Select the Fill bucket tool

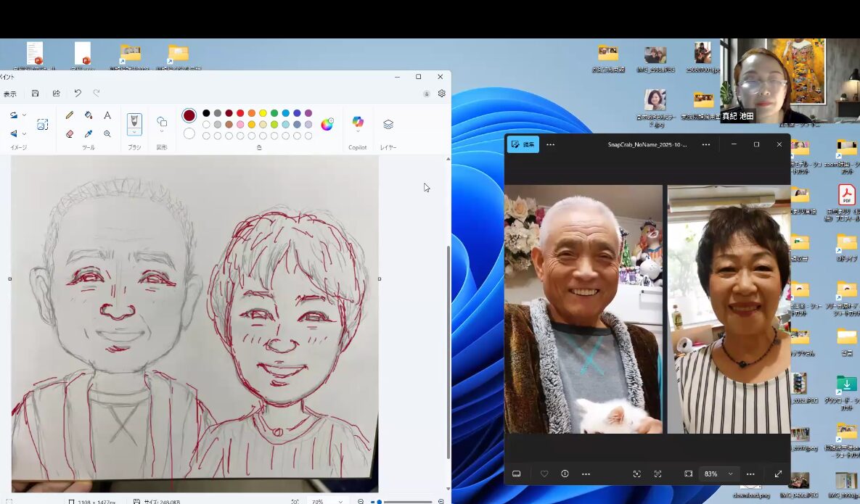click(89, 115)
